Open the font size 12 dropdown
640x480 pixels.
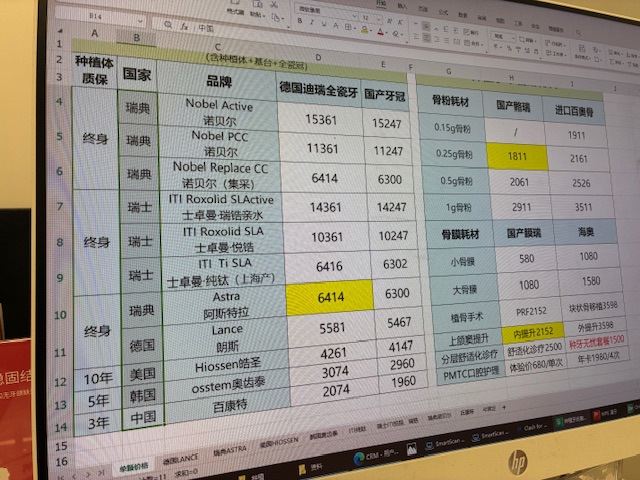click(x=379, y=19)
